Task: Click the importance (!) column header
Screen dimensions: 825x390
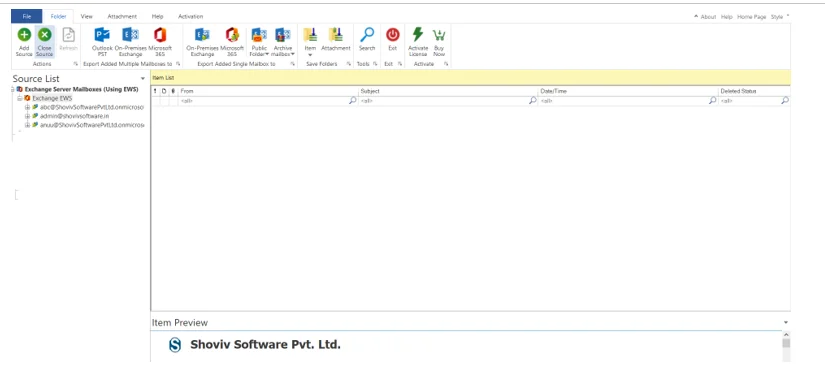Action: (x=155, y=91)
